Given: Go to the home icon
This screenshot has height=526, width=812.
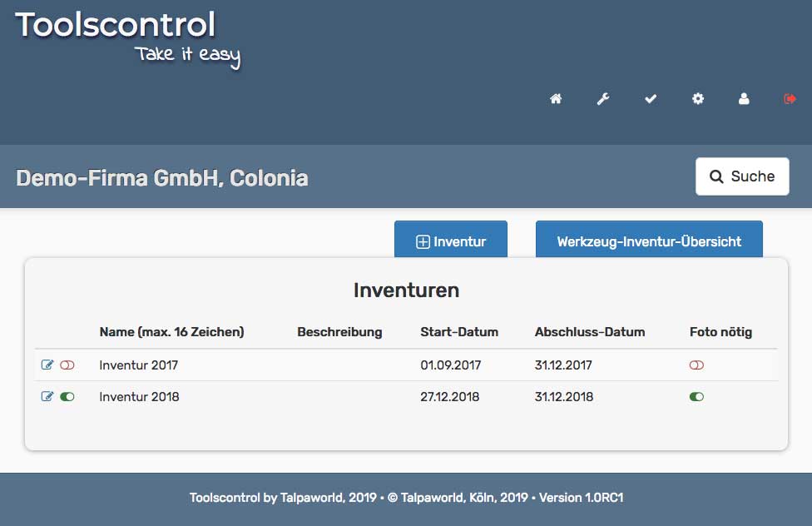Looking at the screenshot, I should coord(556,98).
